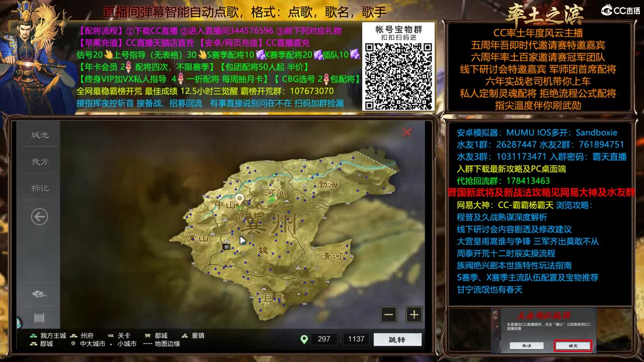644x362 pixels.
Task: Click the 地图边缘 legend entry
Action: pyautogui.click(x=162, y=344)
